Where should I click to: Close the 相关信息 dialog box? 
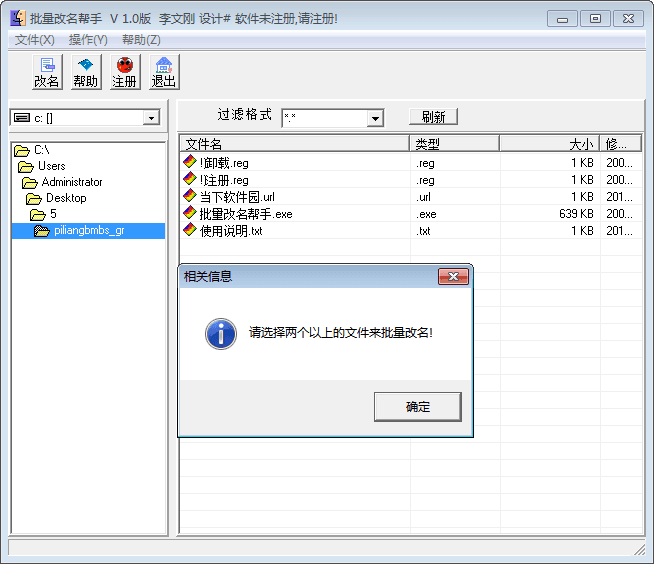[453, 277]
